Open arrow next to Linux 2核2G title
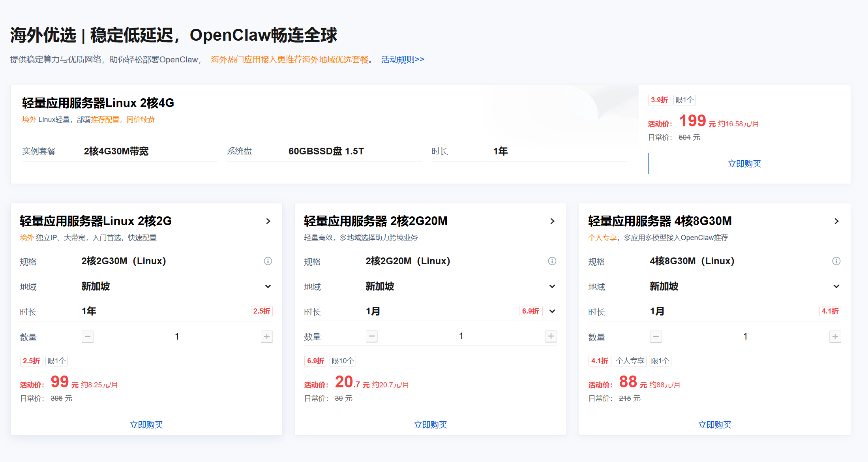 tap(268, 221)
